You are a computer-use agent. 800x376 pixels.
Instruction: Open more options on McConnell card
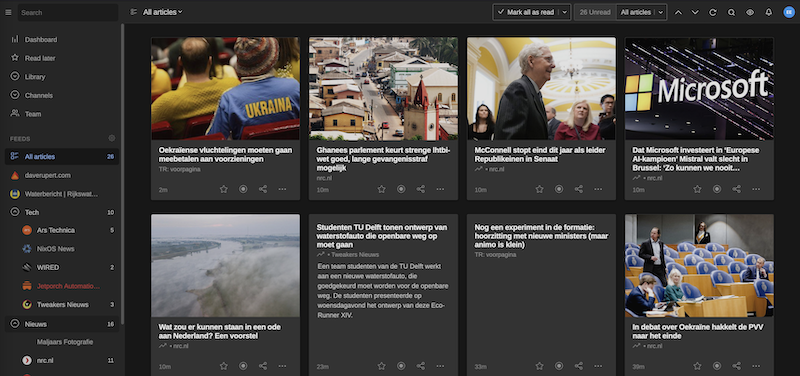tap(598, 189)
